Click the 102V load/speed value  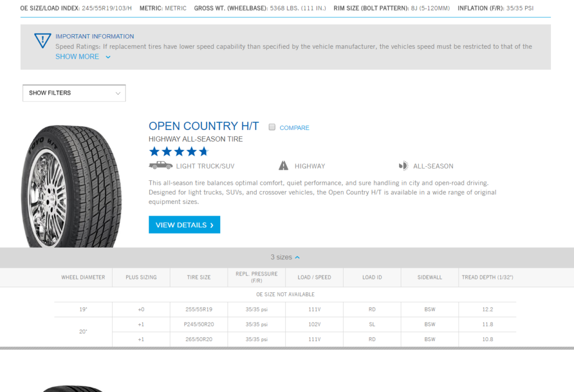point(314,324)
